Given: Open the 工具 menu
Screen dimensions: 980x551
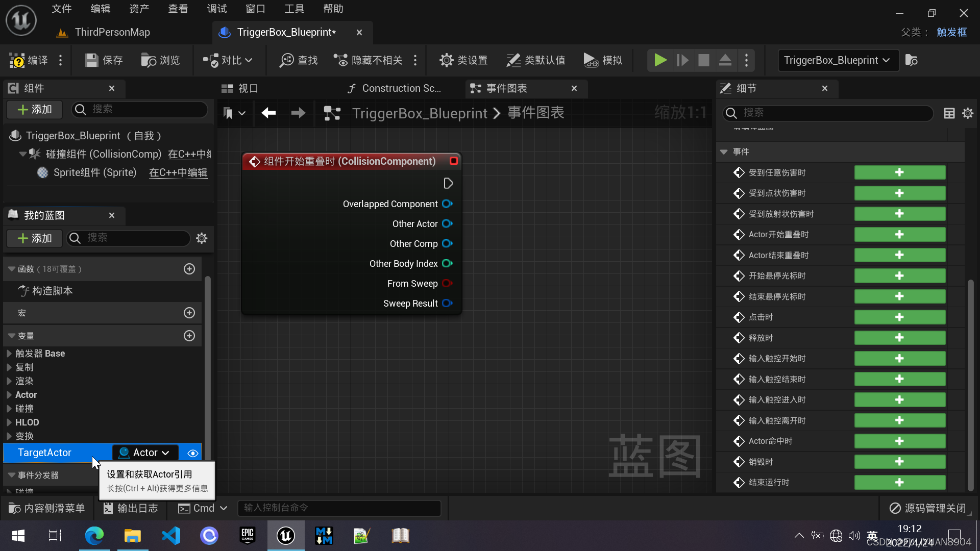Looking at the screenshot, I should tap(294, 9).
